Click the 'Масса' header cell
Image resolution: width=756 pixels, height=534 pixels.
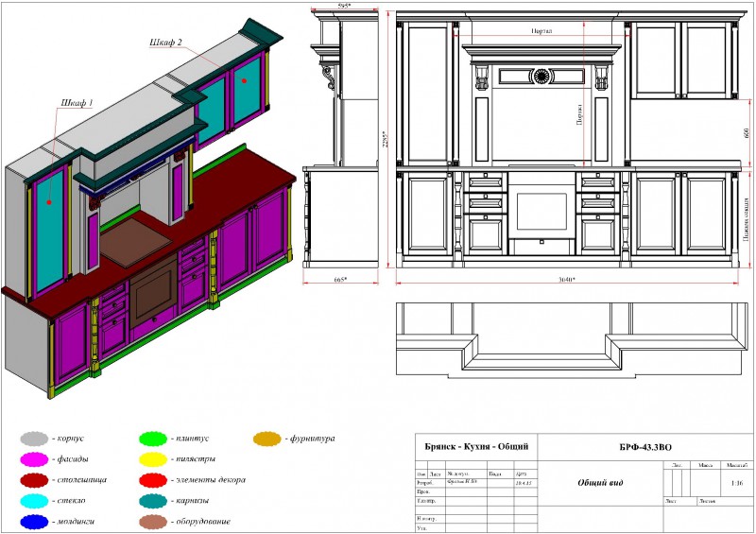(705, 465)
